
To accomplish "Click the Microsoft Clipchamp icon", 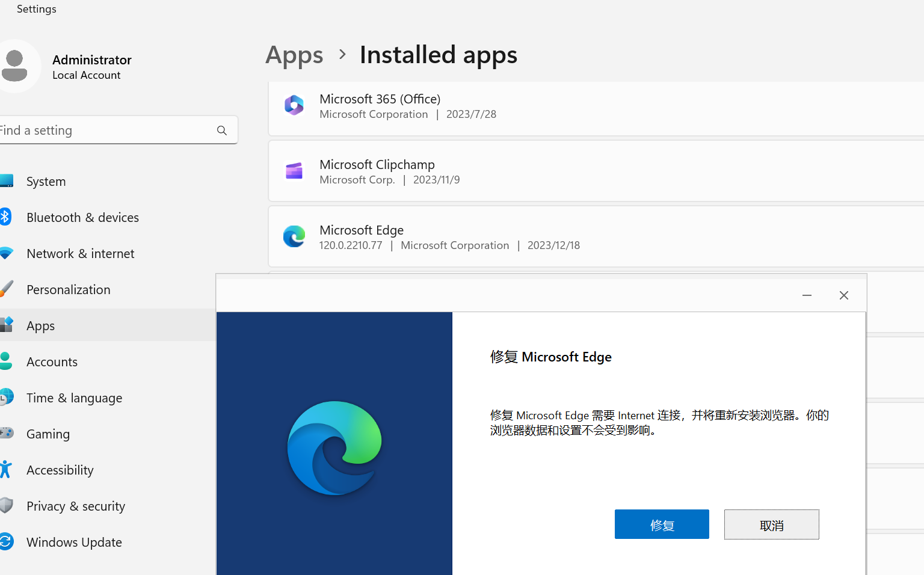I will click(x=294, y=171).
